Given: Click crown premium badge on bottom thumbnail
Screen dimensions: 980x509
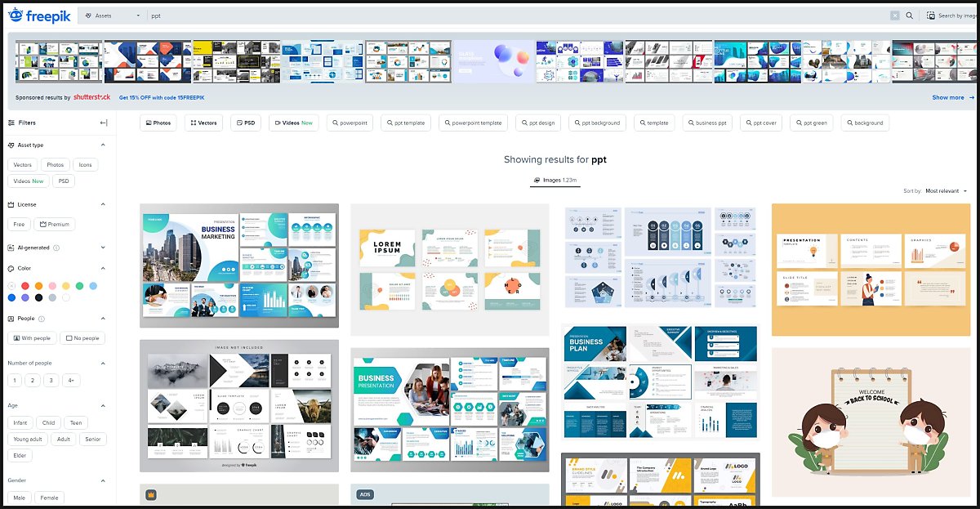Looking at the screenshot, I should pyautogui.click(x=151, y=494).
